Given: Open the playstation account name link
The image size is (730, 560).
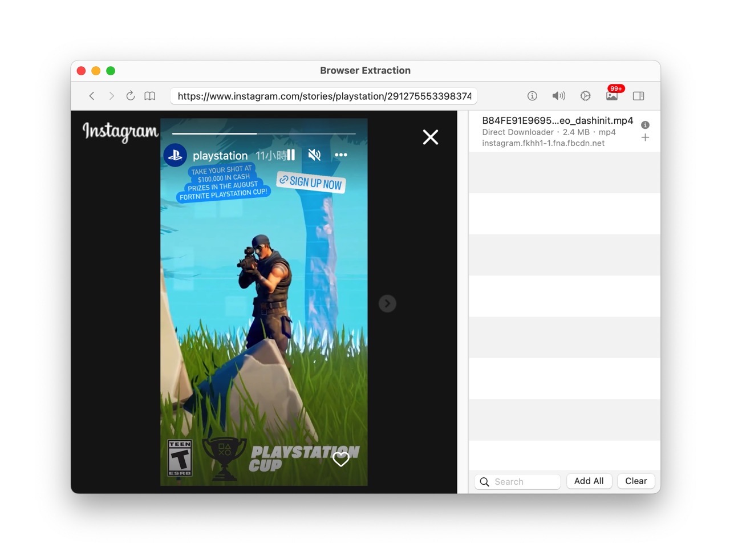Looking at the screenshot, I should [x=220, y=156].
